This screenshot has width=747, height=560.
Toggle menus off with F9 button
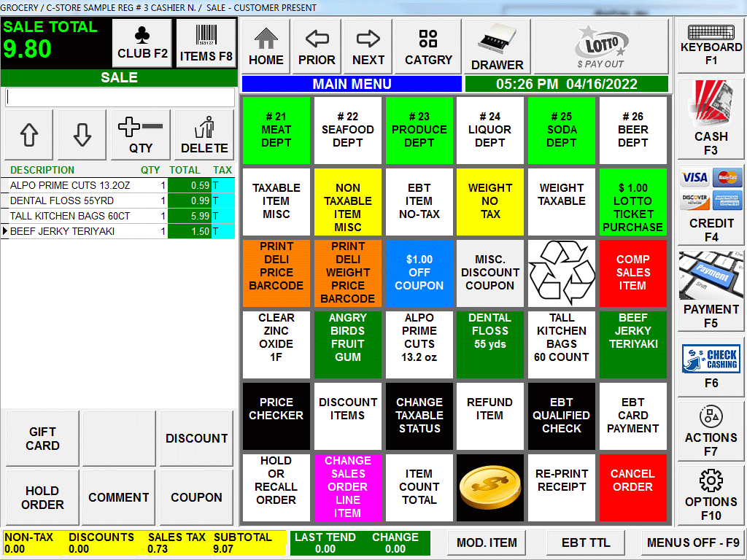coord(692,542)
